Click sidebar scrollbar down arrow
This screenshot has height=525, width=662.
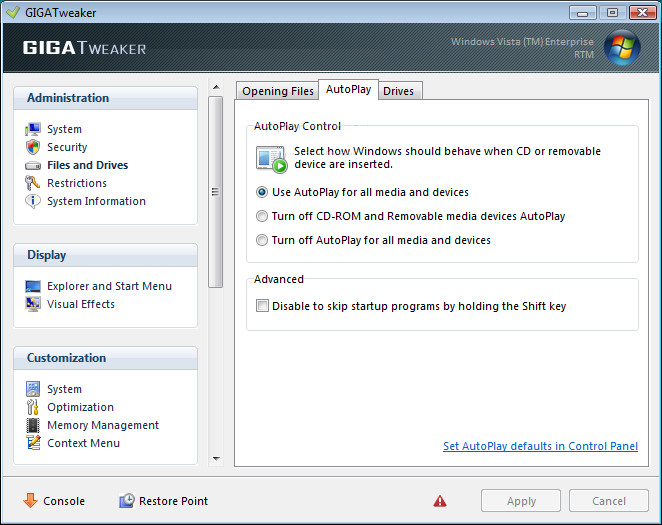pos(216,459)
